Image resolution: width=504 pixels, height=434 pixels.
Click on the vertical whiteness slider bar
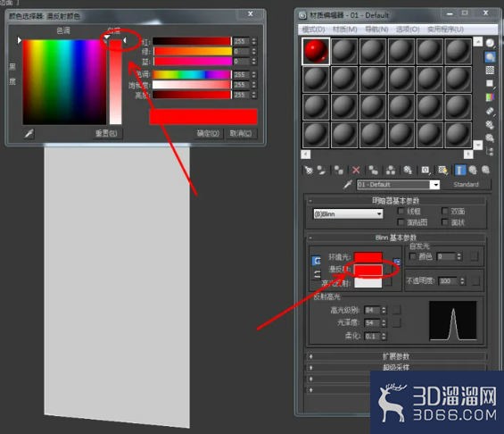[x=115, y=82]
